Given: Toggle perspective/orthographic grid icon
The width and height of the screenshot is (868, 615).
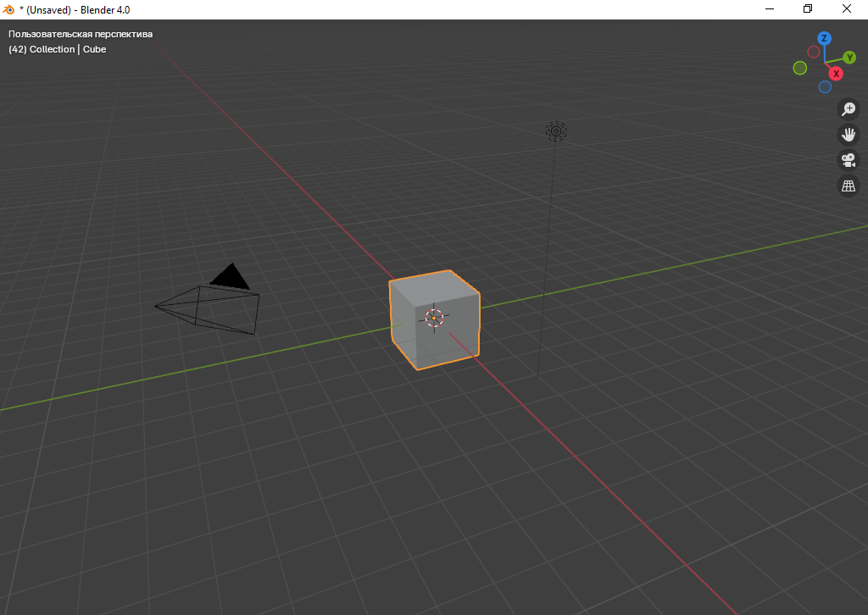Looking at the screenshot, I should (848, 186).
